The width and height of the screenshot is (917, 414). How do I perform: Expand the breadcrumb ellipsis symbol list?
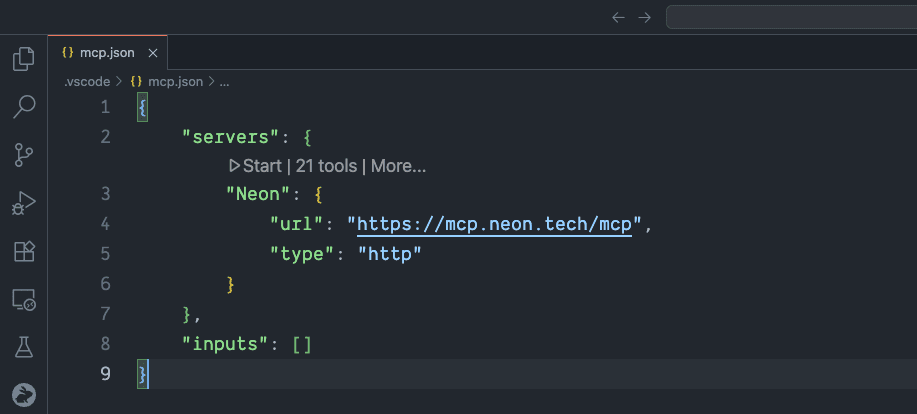[x=224, y=82]
